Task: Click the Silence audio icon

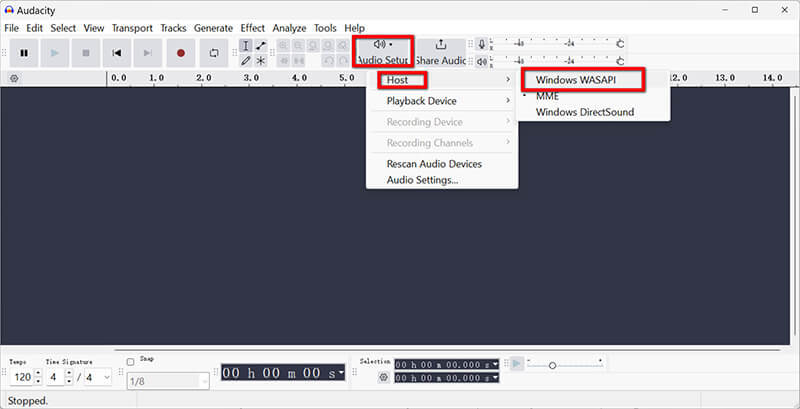Action: click(298, 61)
